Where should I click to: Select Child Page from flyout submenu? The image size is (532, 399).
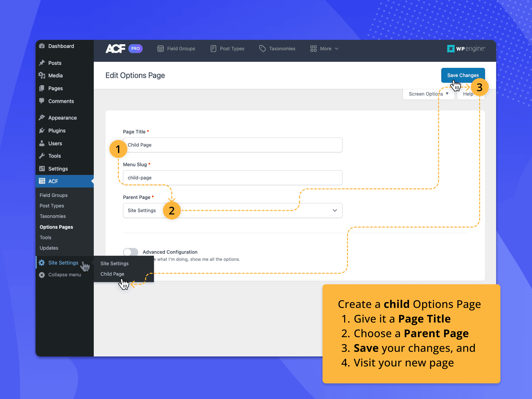tap(112, 274)
